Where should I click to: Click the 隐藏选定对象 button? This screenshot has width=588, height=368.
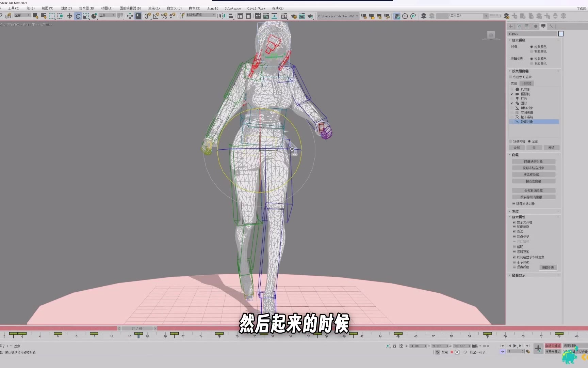(x=533, y=162)
